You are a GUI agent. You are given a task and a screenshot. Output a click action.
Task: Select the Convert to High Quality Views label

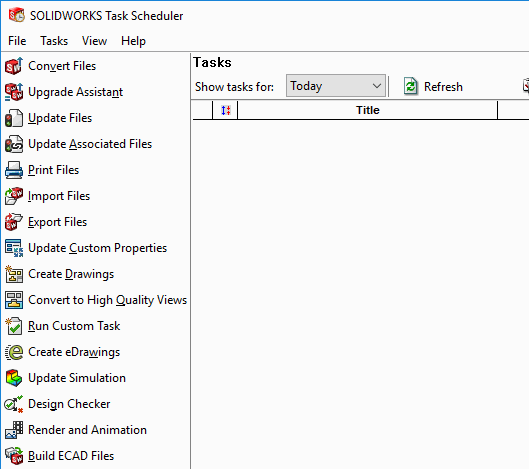(x=108, y=300)
